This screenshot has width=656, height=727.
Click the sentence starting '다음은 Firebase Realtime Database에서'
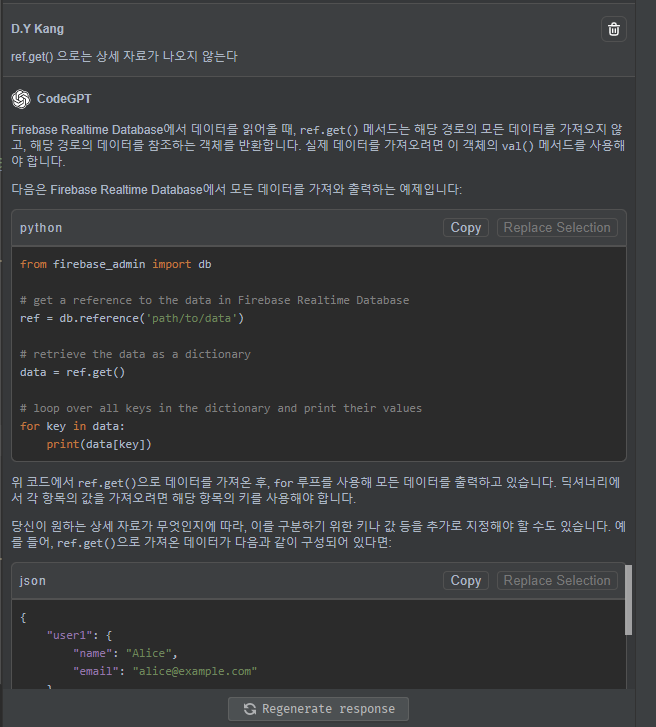236,190
